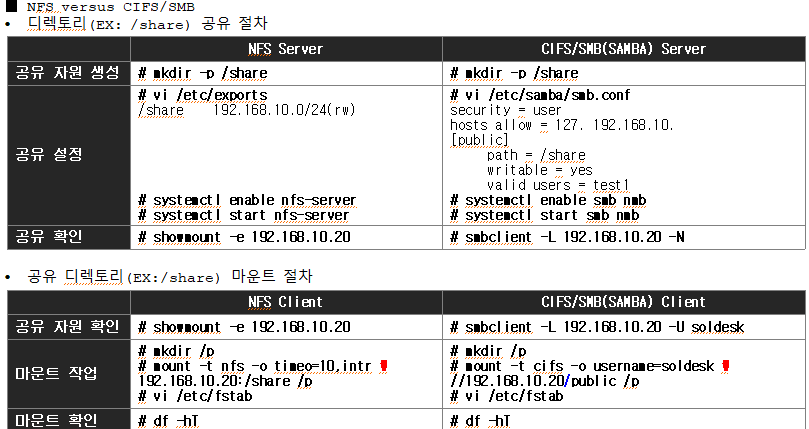Select the line "writable = yes"

540,170
